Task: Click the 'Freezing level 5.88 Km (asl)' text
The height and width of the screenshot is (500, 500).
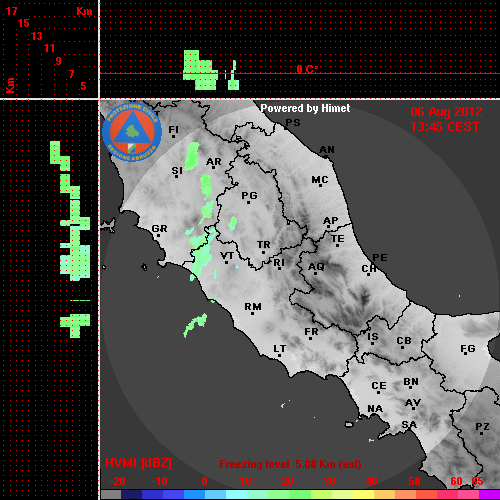Action: [290, 464]
